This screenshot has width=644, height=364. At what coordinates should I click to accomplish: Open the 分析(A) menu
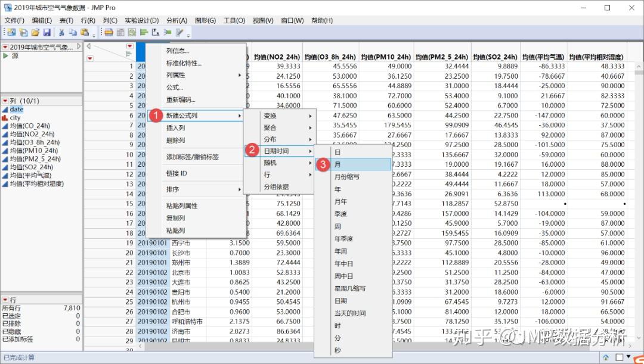(x=177, y=20)
